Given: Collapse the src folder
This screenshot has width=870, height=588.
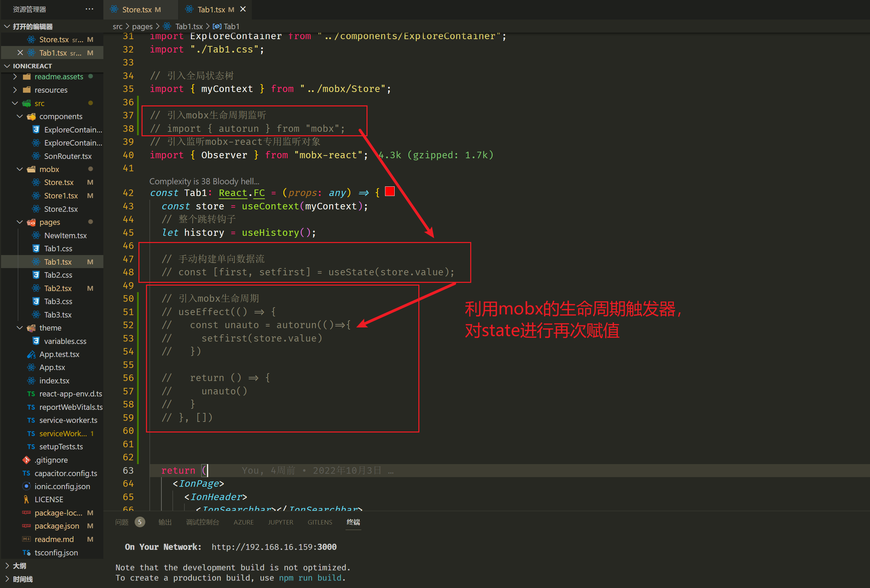Looking at the screenshot, I should point(15,103).
